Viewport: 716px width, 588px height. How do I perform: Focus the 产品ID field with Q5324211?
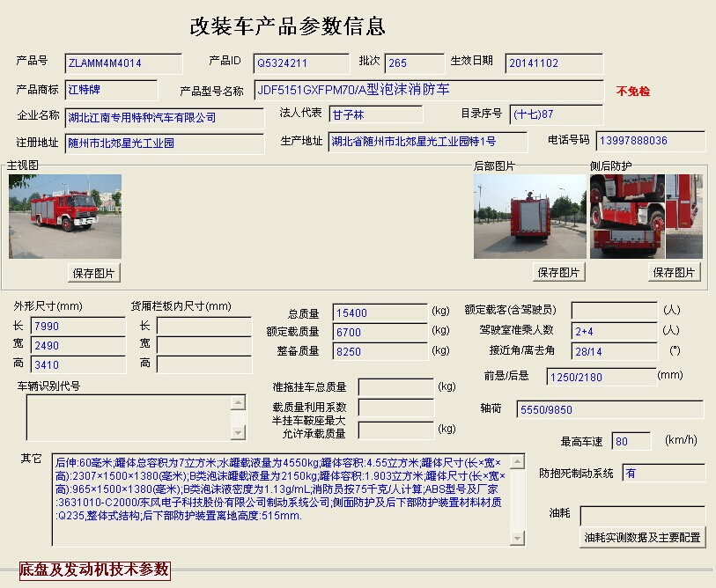(301, 63)
